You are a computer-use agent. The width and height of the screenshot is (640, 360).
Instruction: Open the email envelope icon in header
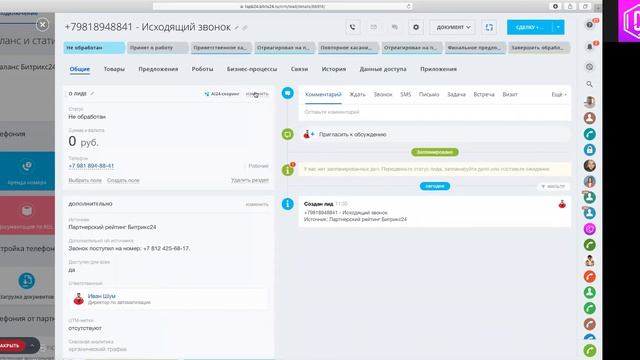(373, 27)
